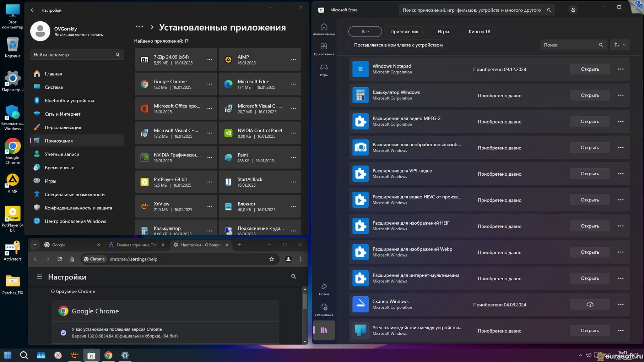Go to Система in Settings sidebar
This screenshot has width=644, height=362.
point(77,87)
